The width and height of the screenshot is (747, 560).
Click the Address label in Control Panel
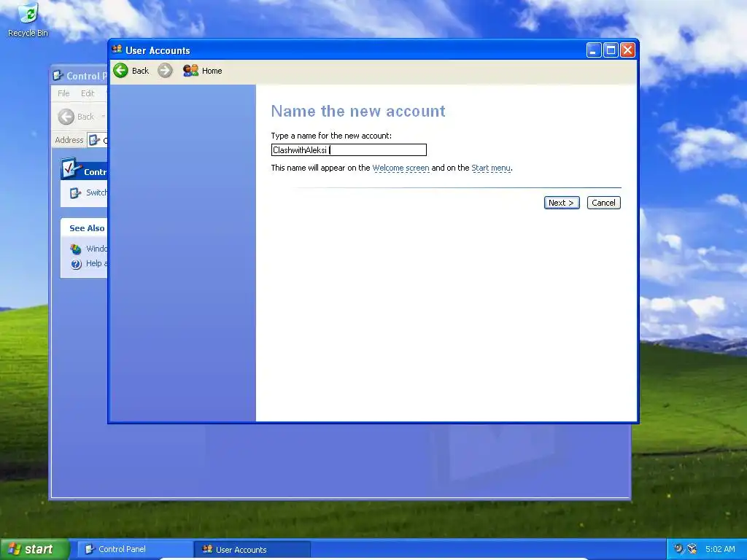tap(69, 140)
